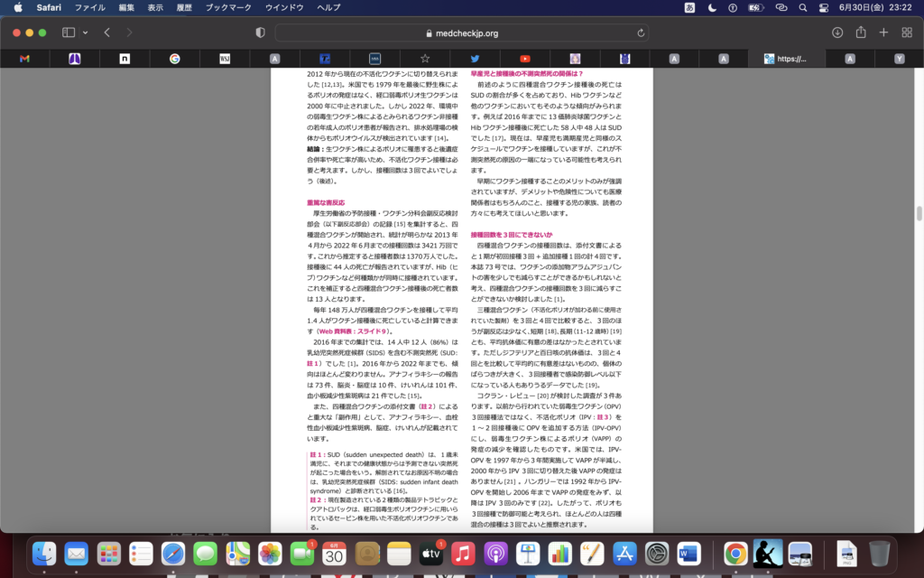Viewport: 924px width, 578px height.
Task: Toggle Do Not Disturb moon icon
Action: click(714, 7)
